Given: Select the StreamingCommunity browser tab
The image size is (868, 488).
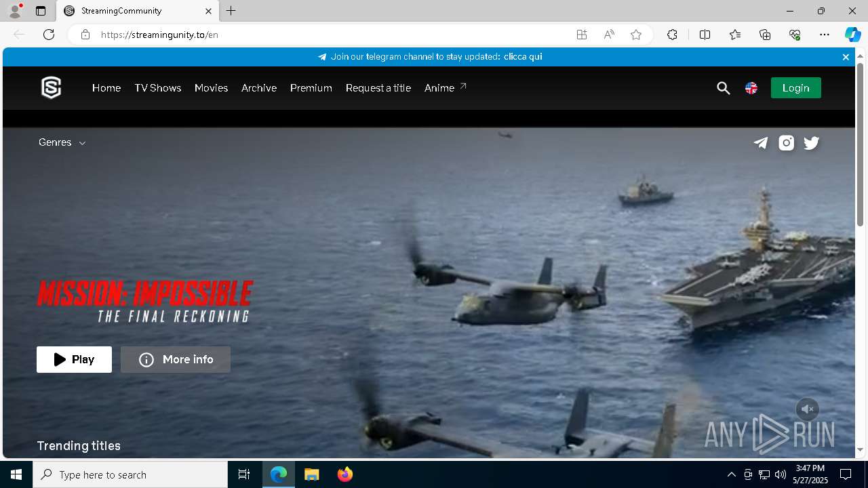Looking at the screenshot, I should [138, 11].
